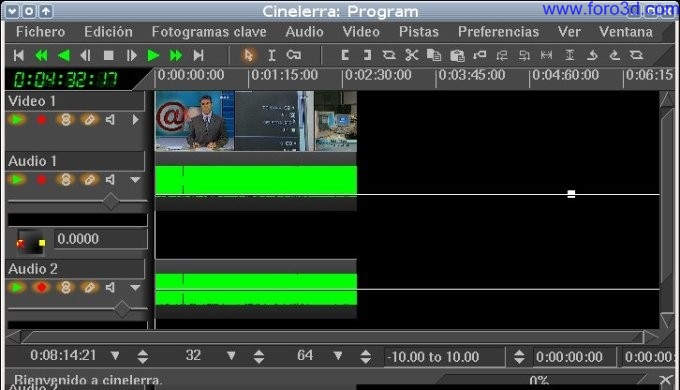This screenshot has width=680, height=390.
Task: Set the out point bracket
Action: click(367, 55)
